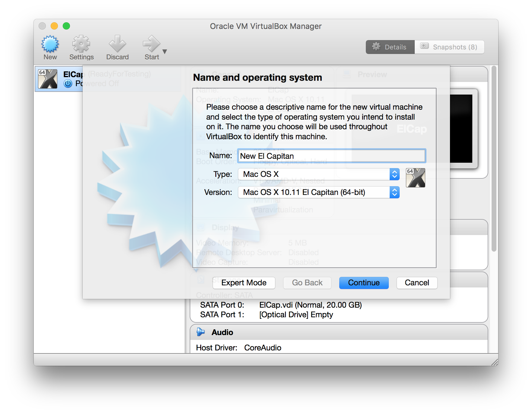Click the Host Driver CoreAudio value
Image resolution: width=532 pixels, height=414 pixels.
pyautogui.click(x=263, y=348)
